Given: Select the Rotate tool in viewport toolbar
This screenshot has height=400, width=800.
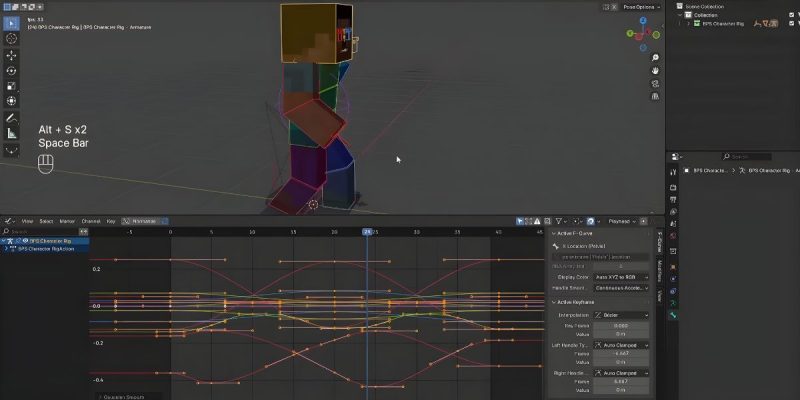Looking at the screenshot, I should tap(11, 71).
